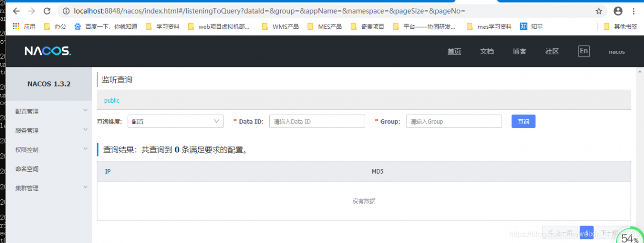Focus the Data ID input field
This screenshot has height=243, width=644.
point(317,121)
